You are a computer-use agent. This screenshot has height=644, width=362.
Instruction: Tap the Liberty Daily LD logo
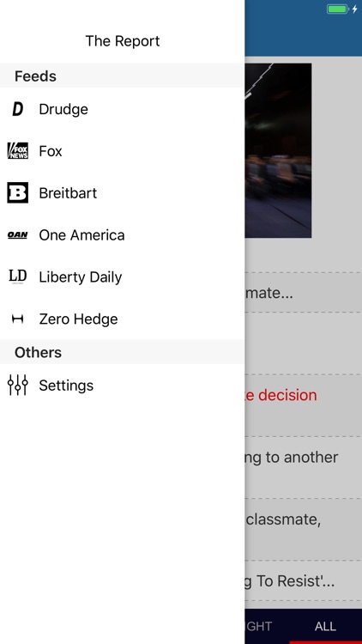[18, 276]
